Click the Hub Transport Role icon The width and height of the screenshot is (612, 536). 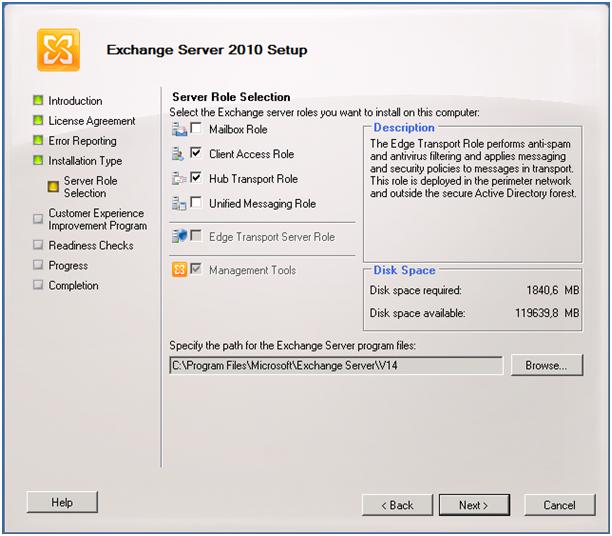[179, 178]
